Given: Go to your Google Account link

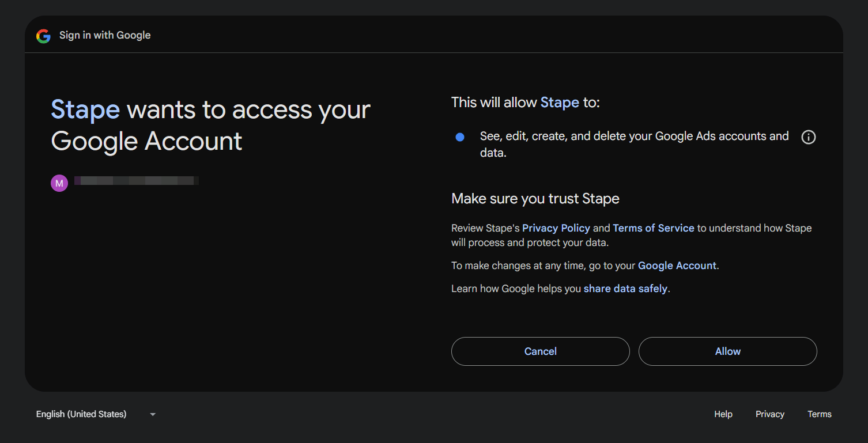Looking at the screenshot, I should (x=677, y=266).
